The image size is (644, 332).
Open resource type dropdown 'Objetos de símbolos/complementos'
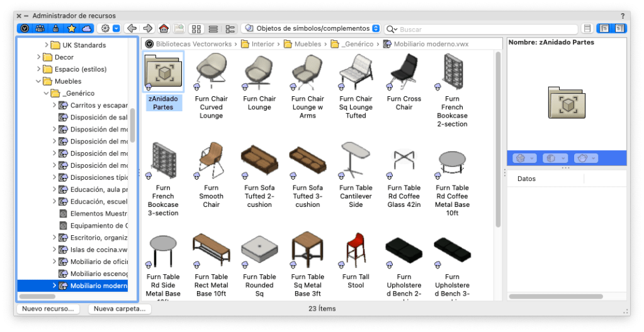(x=312, y=28)
